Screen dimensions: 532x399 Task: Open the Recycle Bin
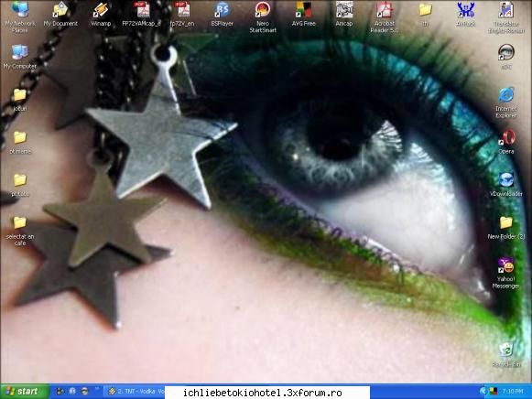506,354
